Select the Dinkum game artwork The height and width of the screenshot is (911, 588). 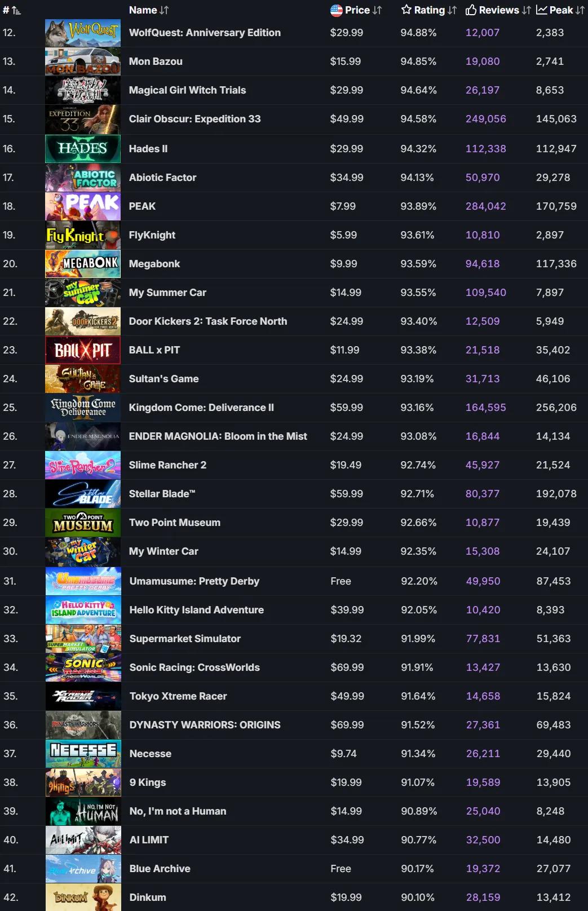tap(83, 897)
